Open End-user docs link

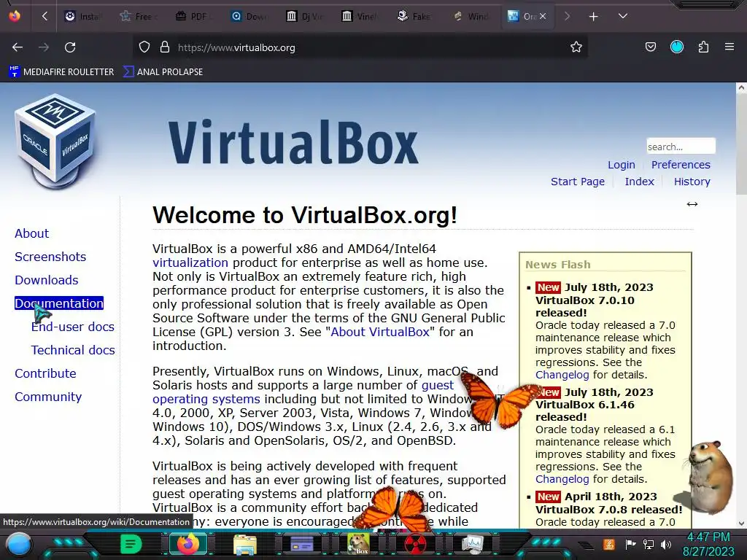73,327
